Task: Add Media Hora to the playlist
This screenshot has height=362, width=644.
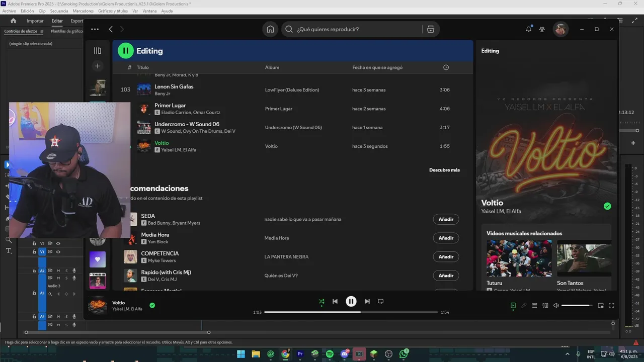Action: [446, 238]
